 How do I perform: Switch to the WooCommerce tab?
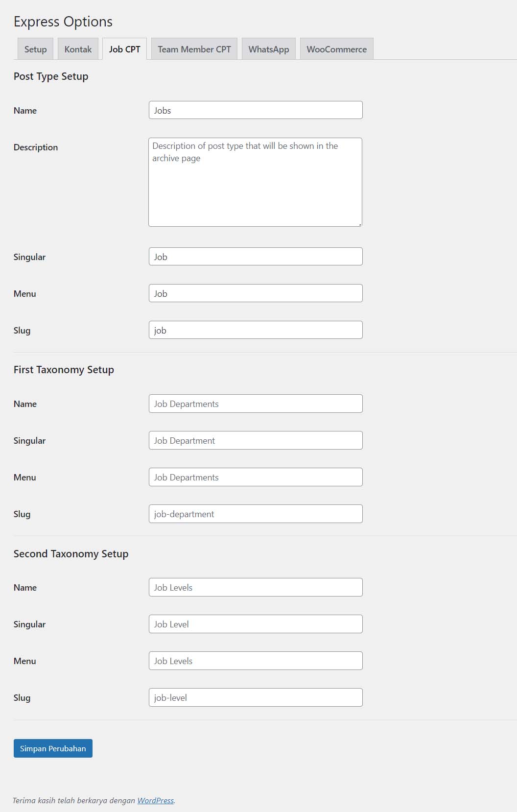(x=336, y=49)
